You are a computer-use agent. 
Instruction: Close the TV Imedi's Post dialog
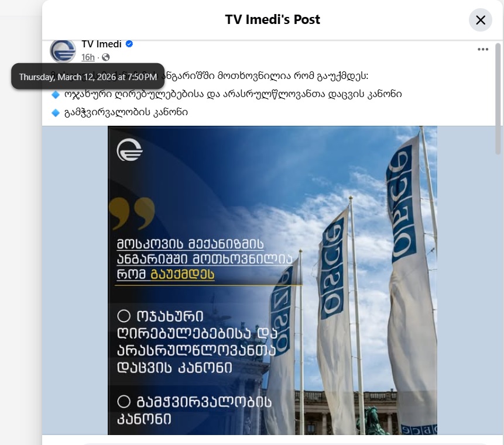coord(480,20)
